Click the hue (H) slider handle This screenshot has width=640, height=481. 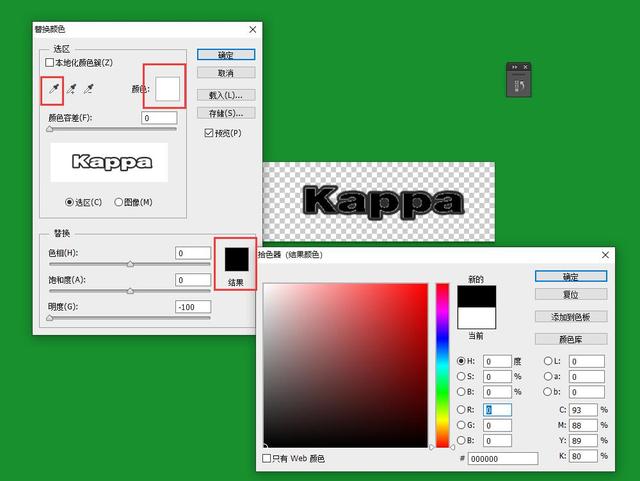coord(130,264)
